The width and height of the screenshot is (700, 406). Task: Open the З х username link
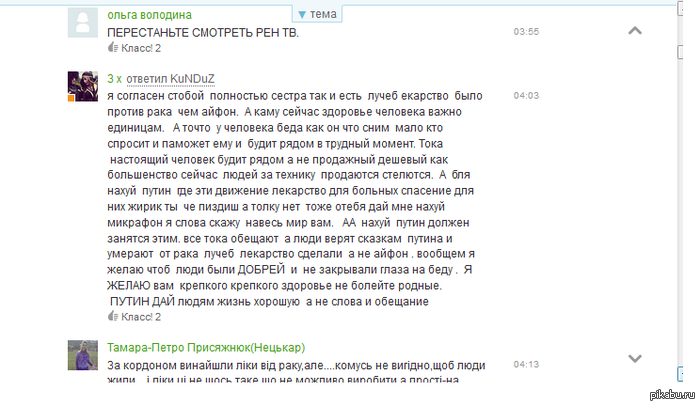click(114, 79)
